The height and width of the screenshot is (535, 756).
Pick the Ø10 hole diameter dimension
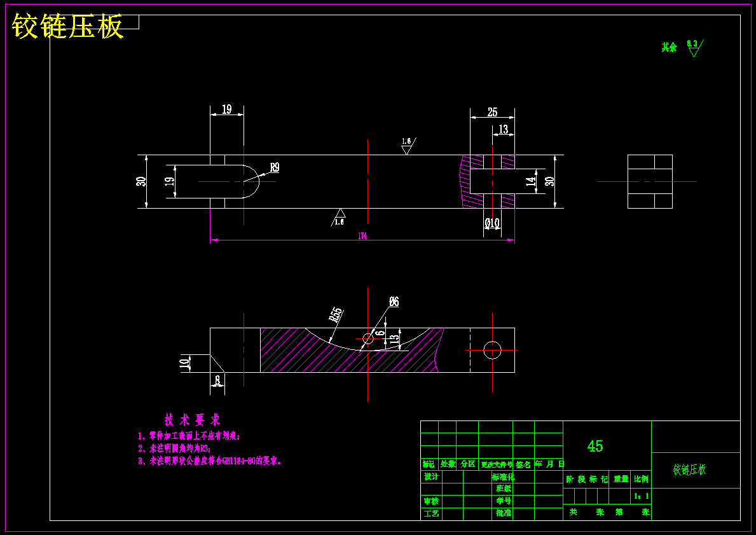pyautogui.click(x=492, y=223)
